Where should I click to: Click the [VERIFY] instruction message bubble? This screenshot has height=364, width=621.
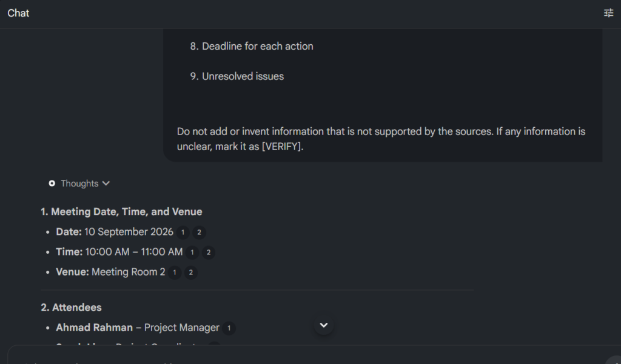coord(383,95)
